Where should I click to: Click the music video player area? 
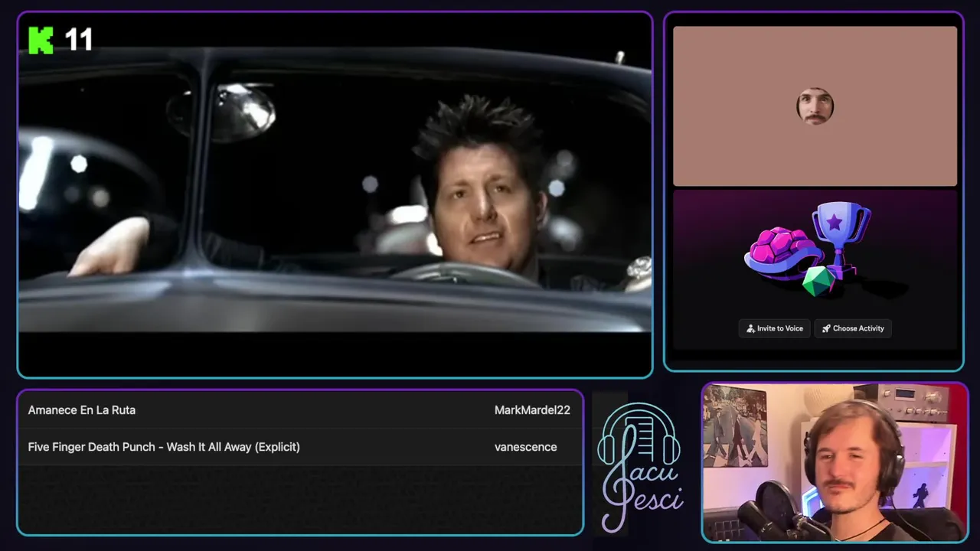(x=335, y=195)
